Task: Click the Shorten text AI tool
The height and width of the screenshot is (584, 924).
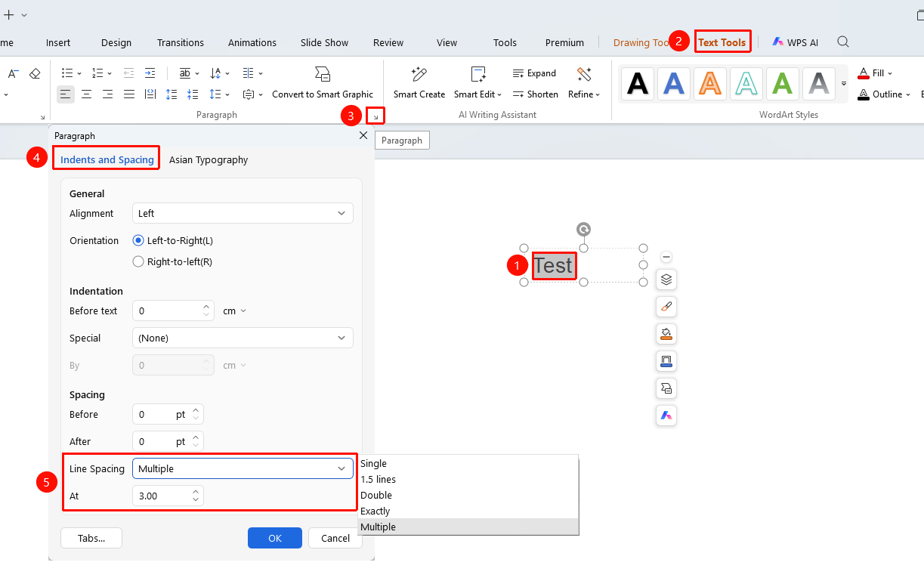Action: coord(536,94)
